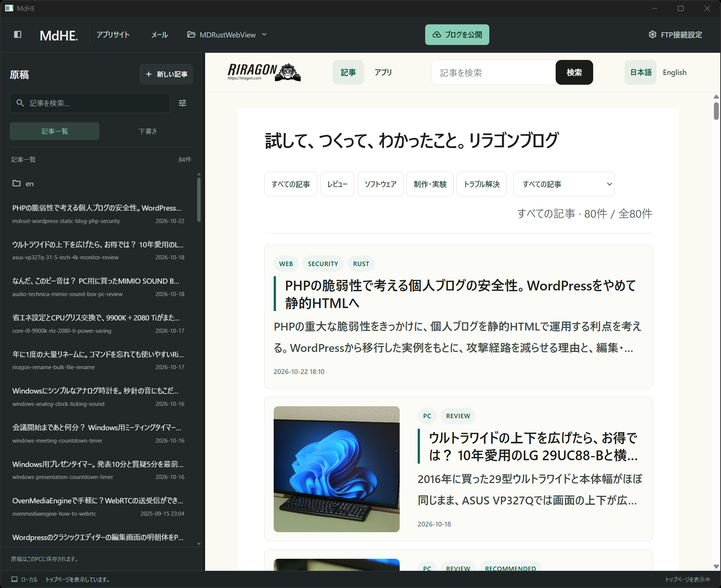Click the ブログを公開 button
The height and width of the screenshot is (588, 721).
click(457, 34)
